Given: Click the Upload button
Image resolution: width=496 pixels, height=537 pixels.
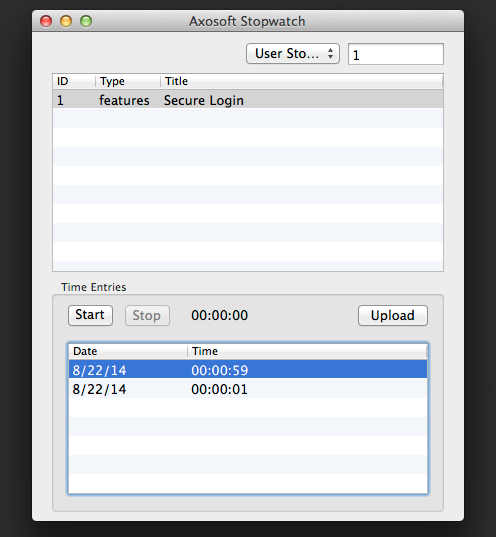Looking at the screenshot, I should (x=393, y=315).
